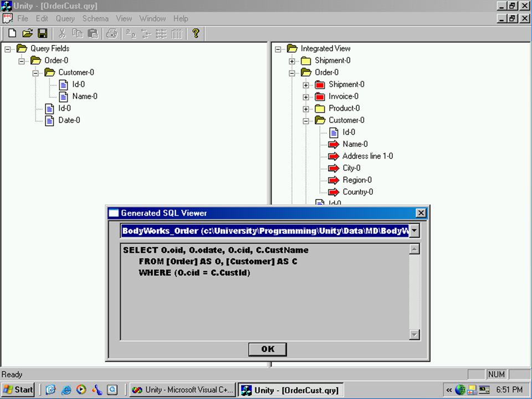Click the tree view toolbar icon left of the list icon

point(146,33)
